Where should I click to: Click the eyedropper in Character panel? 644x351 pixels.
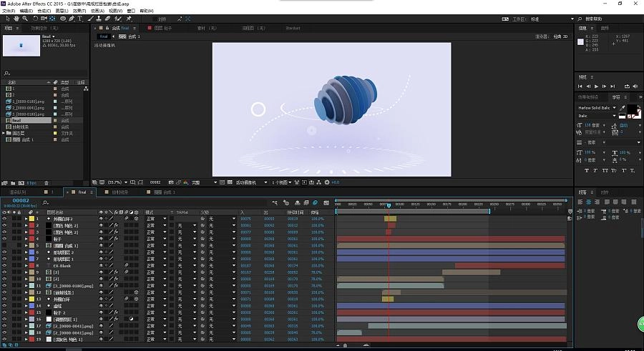pos(622,108)
